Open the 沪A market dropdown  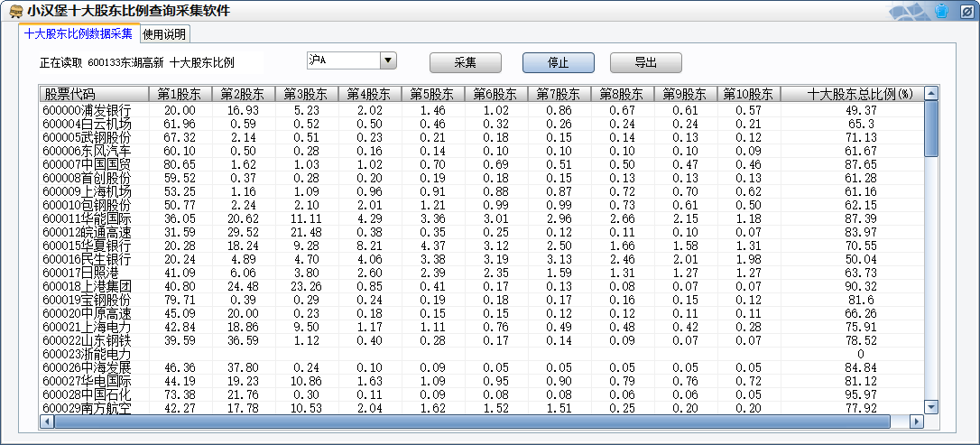pyautogui.click(x=388, y=60)
